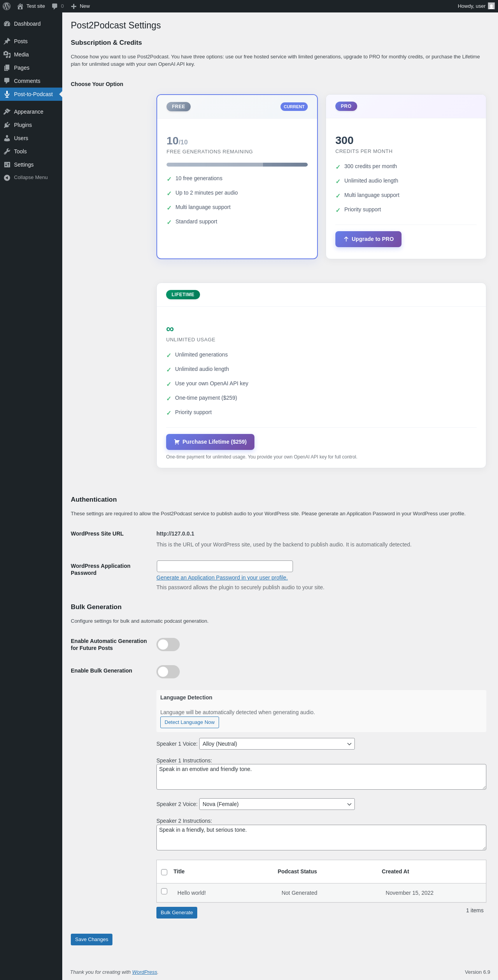
Task: Open the Appearance menu item
Action: [x=28, y=112]
